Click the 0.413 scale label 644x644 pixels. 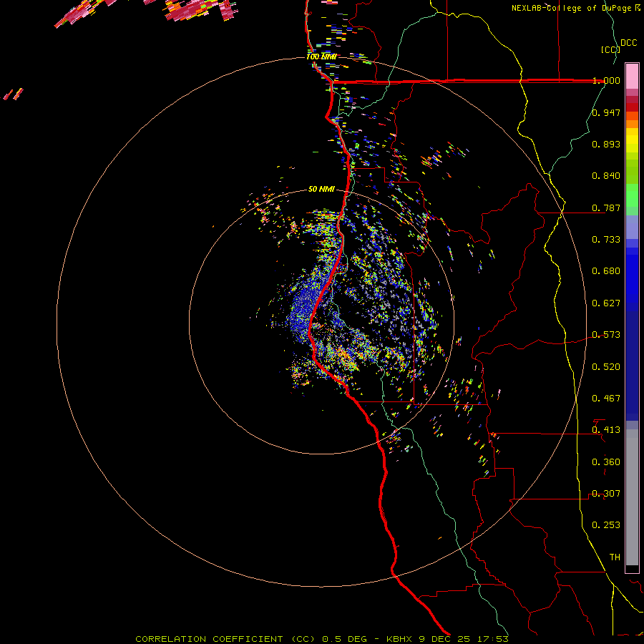tap(606, 430)
